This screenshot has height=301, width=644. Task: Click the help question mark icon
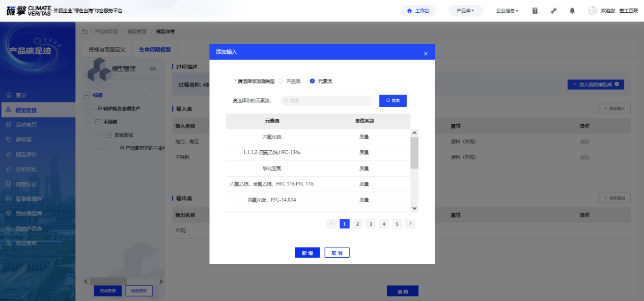coord(535,11)
